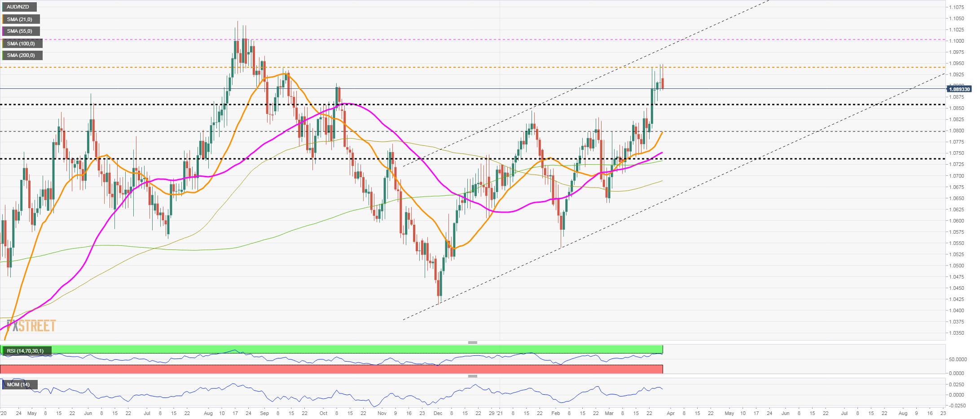Click the Dec date axis label
This screenshot has width=980, height=419.
click(438, 413)
